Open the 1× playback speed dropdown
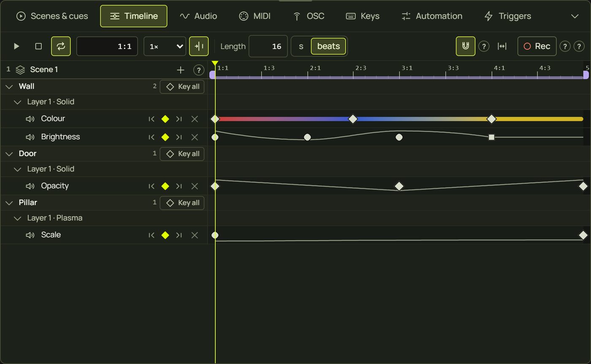 click(165, 46)
